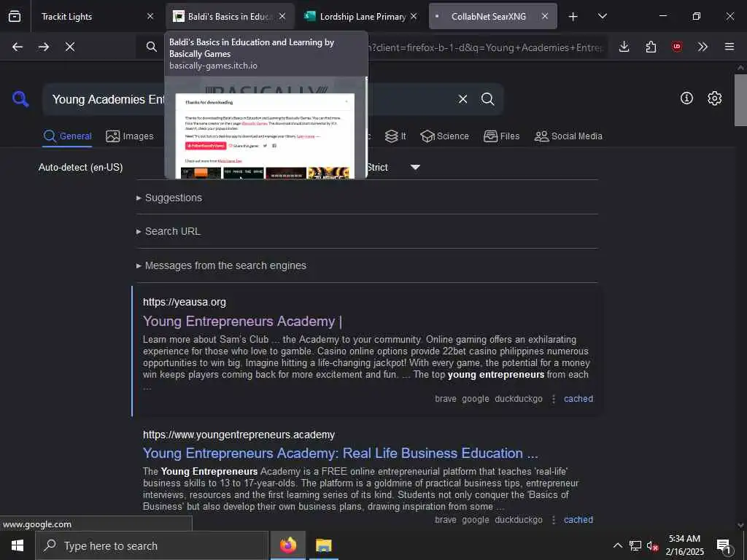
Task: Click the muted volume tray icon
Action: (652, 545)
